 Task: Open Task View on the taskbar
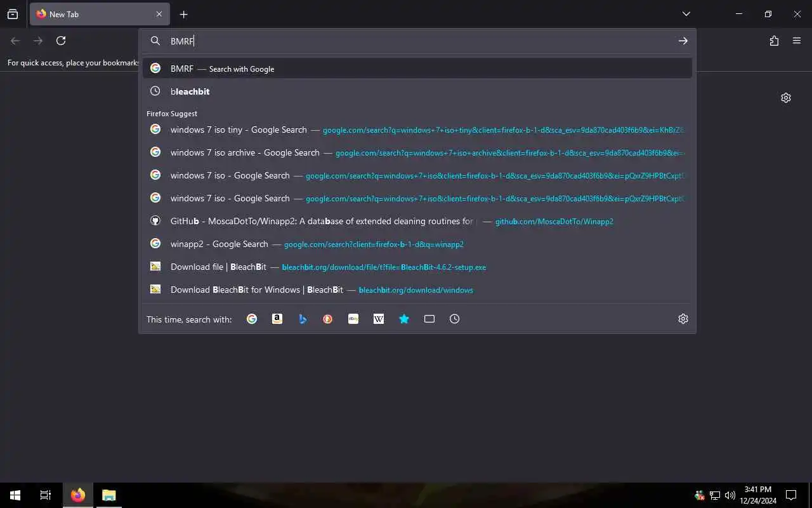tap(46, 495)
